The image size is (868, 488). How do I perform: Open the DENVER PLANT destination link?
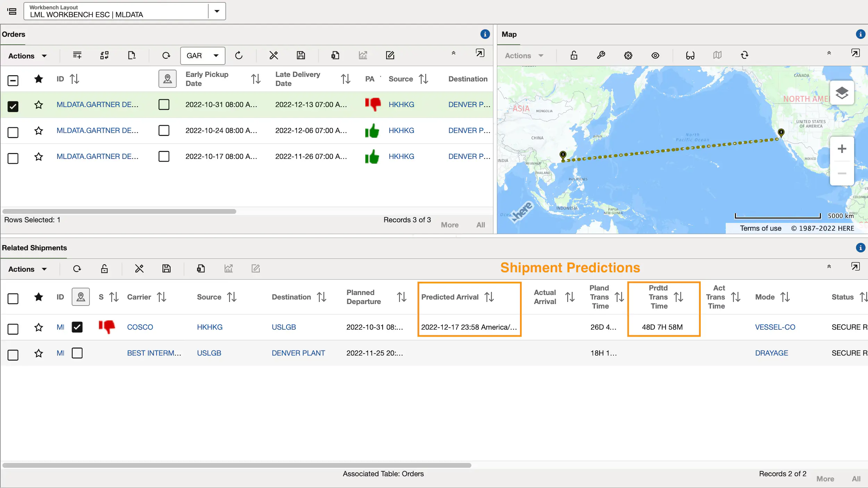pos(298,353)
